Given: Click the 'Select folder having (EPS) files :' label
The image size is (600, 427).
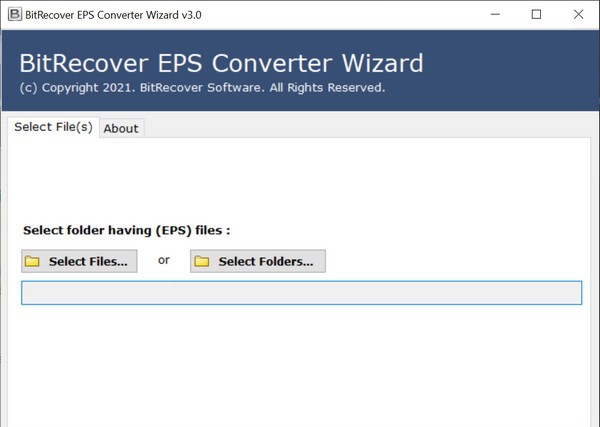Looking at the screenshot, I should click(127, 230).
